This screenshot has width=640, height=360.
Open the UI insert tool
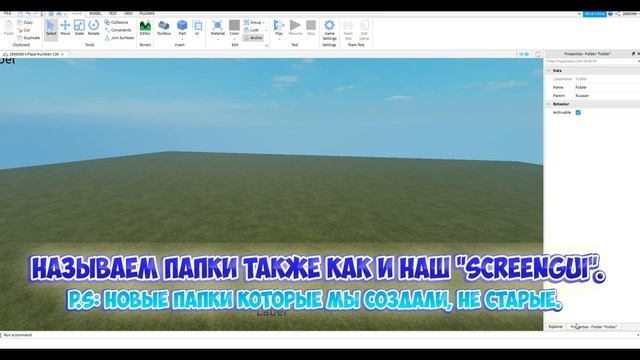click(x=197, y=28)
